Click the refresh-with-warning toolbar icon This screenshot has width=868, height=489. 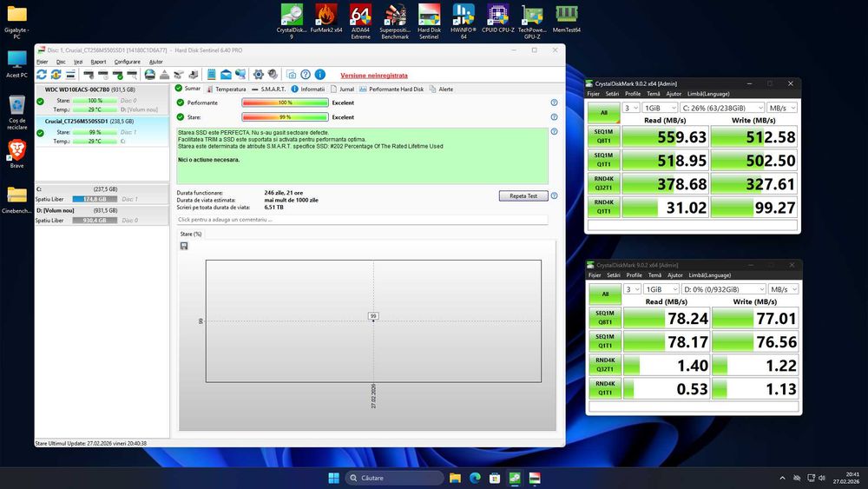pos(56,74)
